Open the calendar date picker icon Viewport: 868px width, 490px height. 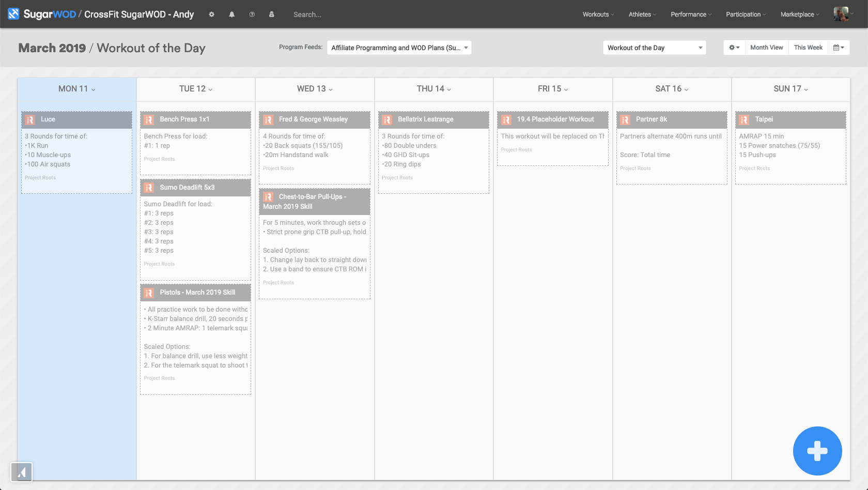pyautogui.click(x=839, y=48)
